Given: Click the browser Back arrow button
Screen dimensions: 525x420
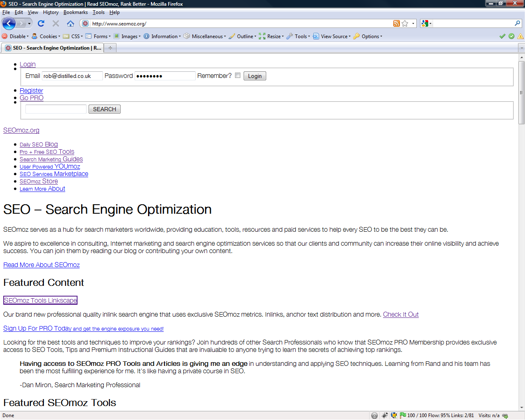Looking at the screenshot, I should 9,23.
